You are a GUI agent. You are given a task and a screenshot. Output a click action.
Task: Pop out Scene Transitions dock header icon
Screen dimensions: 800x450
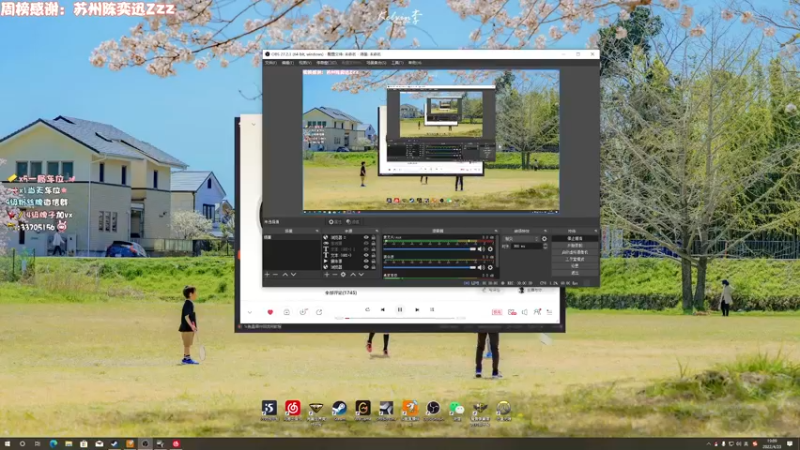point(545,231)
